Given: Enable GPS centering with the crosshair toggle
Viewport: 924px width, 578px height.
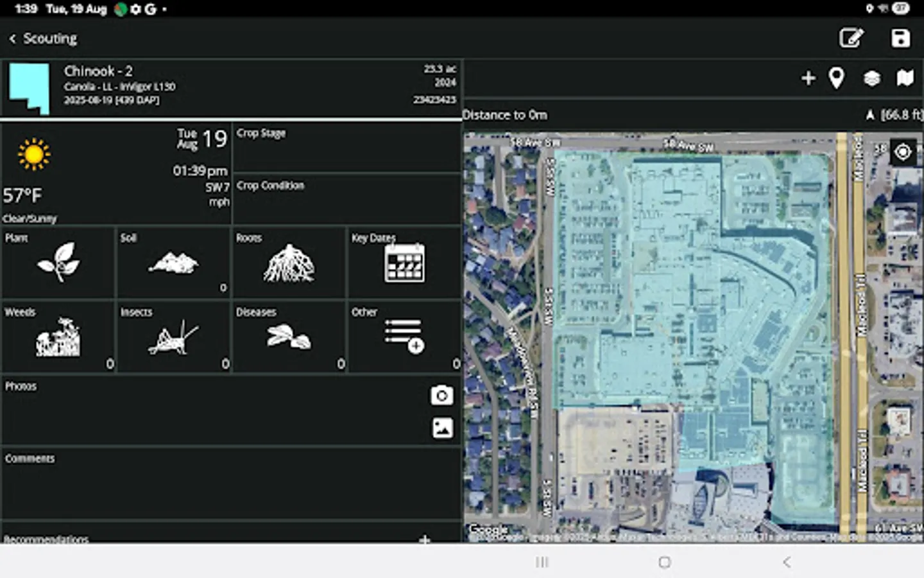Looking at the screenshot, I should pos(903,152).
